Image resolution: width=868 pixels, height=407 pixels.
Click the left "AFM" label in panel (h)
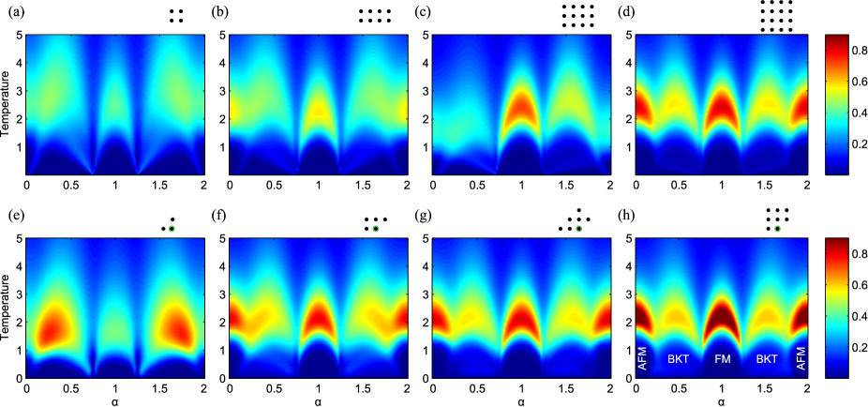643,359
